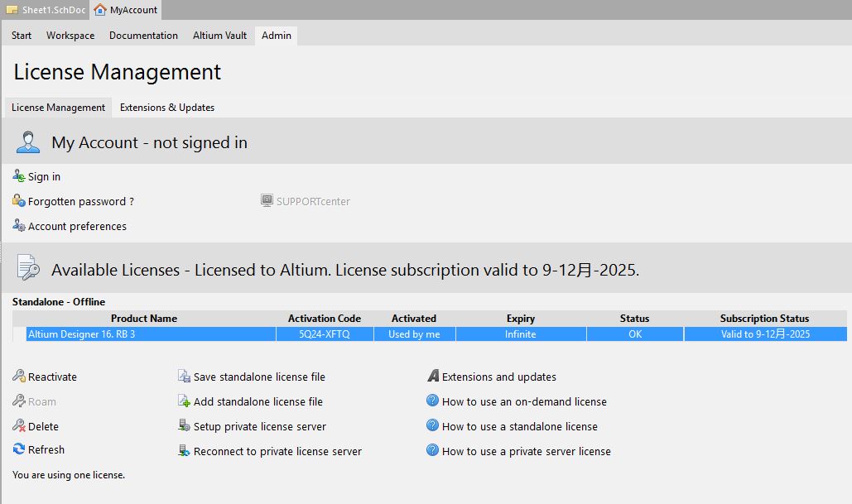Click the SUPPORTcenter monitor icon
This screenshot has width=852, height=504.
[267, 200]
